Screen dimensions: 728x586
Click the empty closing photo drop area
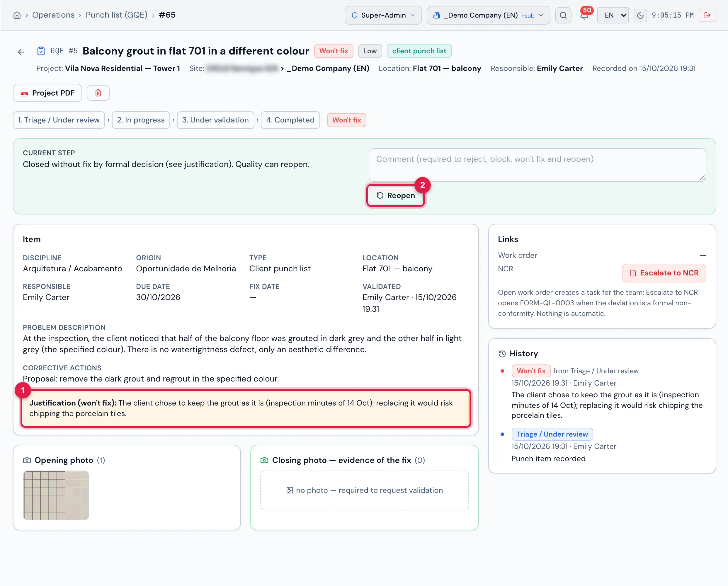pyautogui.click(x=364, y=490)
